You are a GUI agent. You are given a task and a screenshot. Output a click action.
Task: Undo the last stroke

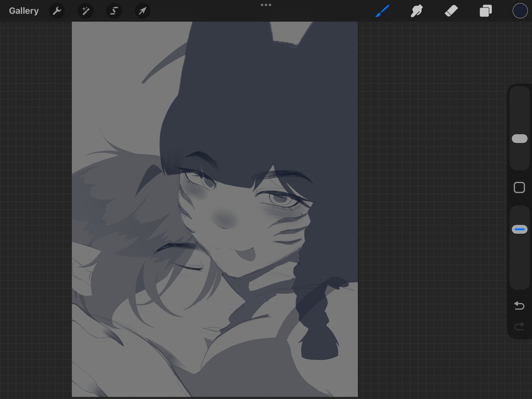pyautogui.click(x=519, y=305)
